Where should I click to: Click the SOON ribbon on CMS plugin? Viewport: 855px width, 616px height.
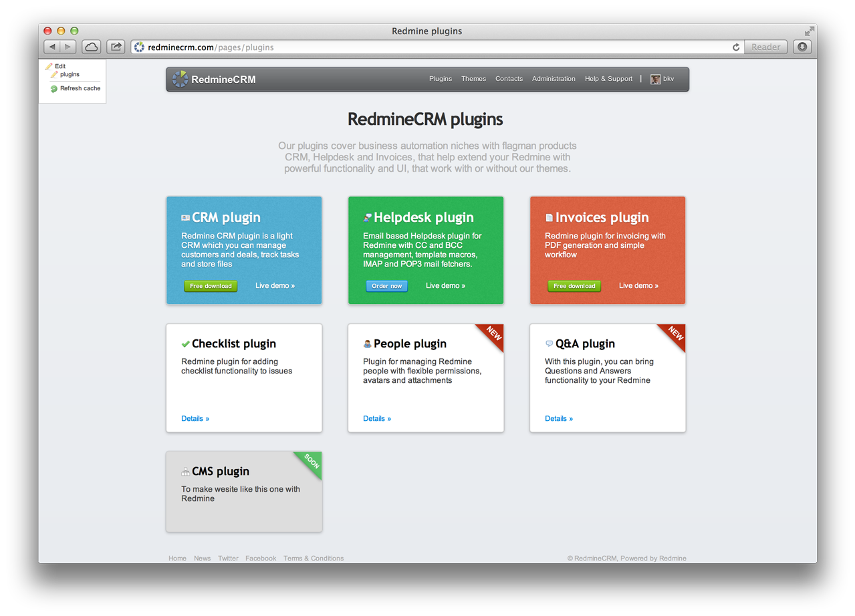311,462
